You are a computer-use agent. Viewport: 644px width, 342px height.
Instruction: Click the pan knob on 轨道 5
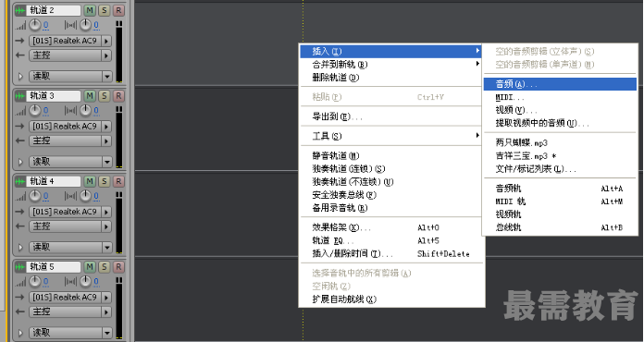[85, 282]
